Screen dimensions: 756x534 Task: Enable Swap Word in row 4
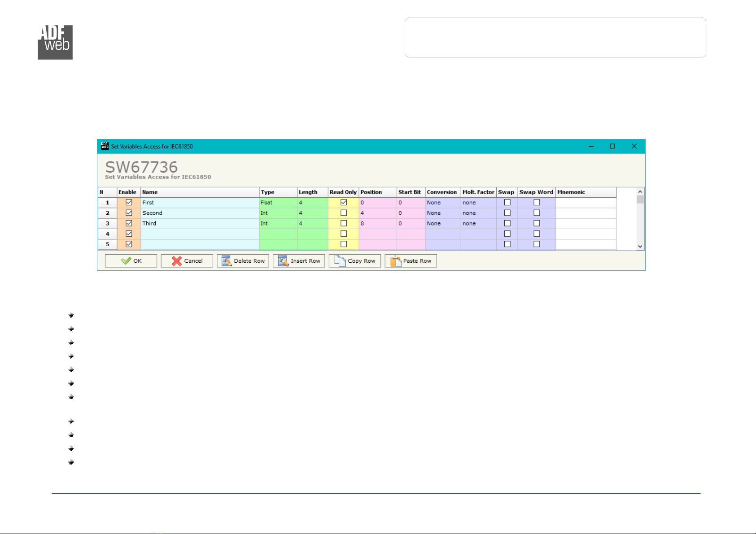537,234
